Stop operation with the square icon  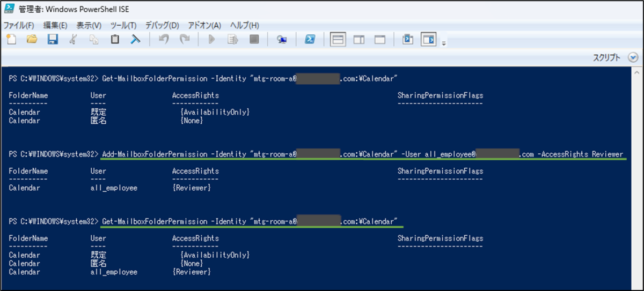tap(254, 39)
